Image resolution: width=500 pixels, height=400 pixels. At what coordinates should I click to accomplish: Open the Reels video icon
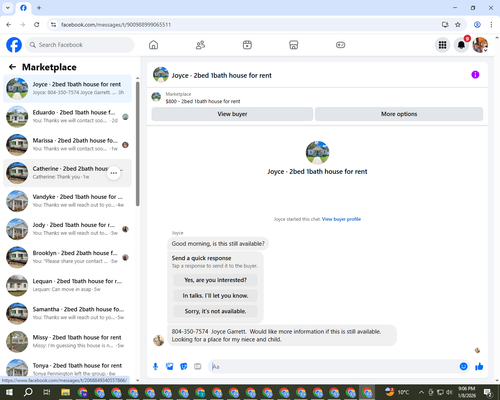pyautogui.click(x=247, y=45)
